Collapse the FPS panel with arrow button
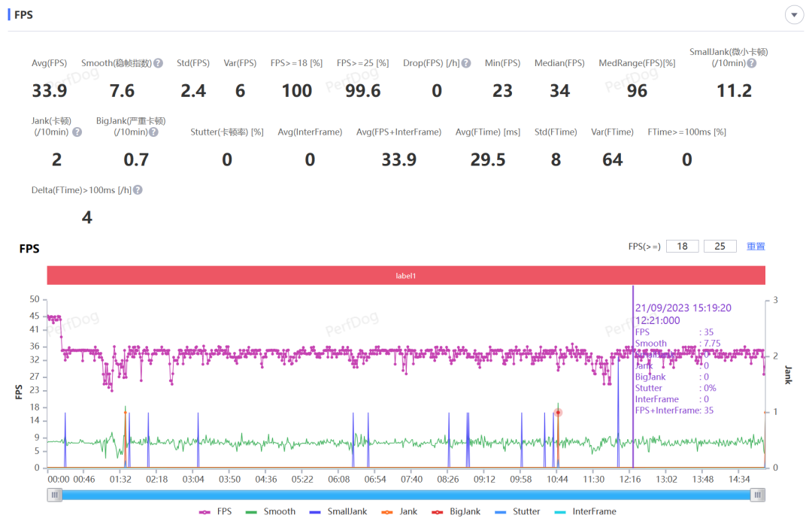Viewport: 812px width, 521px height. (x=794, y=15)
